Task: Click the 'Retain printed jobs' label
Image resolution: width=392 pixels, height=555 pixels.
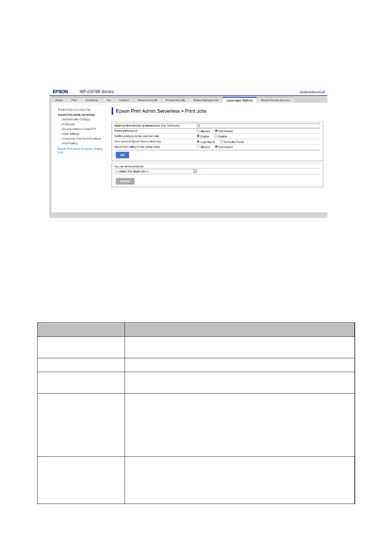Action: point(126,131)
